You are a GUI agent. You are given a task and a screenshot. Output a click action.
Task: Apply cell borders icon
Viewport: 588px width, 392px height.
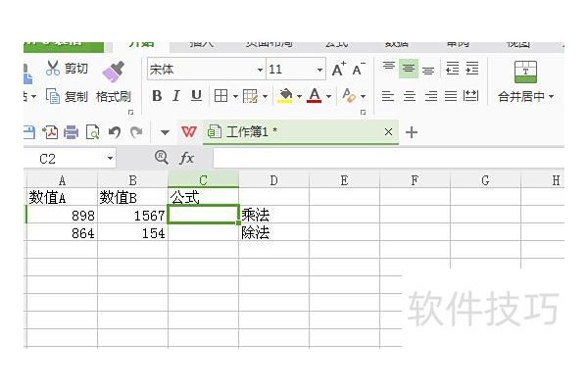point(220,96)
